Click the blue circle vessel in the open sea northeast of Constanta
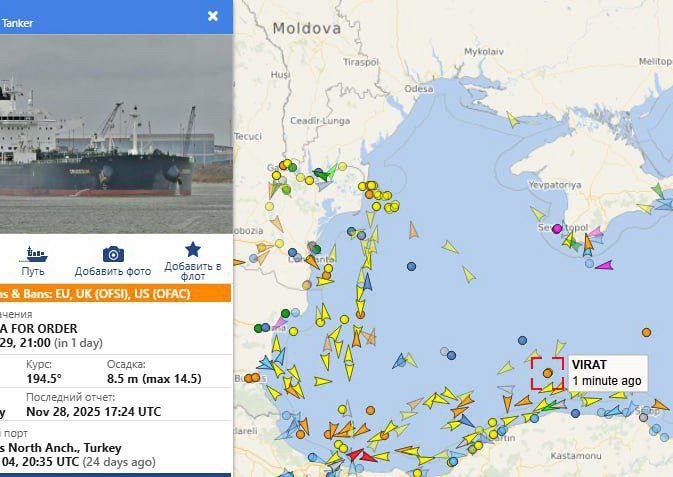Screen dimensions: 673x477 tap(411, 266)
